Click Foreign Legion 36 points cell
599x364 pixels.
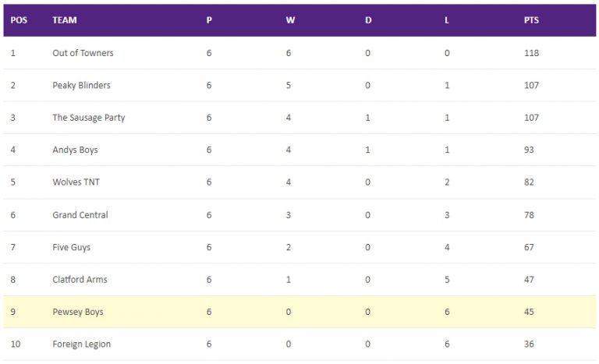pyautogui.click(x=529, y=345)
